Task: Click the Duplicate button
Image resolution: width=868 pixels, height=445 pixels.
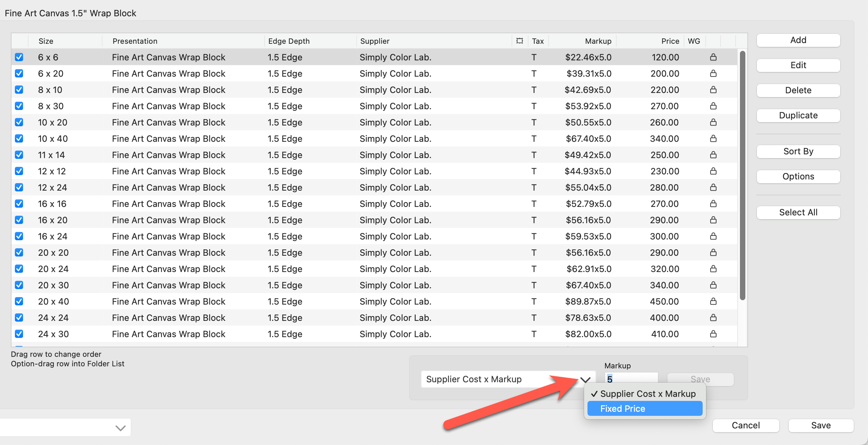Action: [798, 115]
